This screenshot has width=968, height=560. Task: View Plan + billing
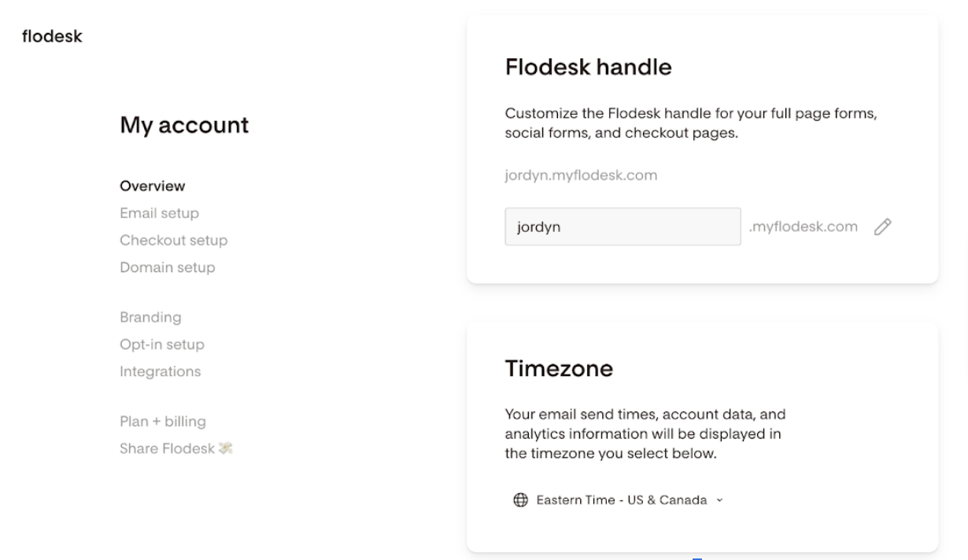(163, 422)
